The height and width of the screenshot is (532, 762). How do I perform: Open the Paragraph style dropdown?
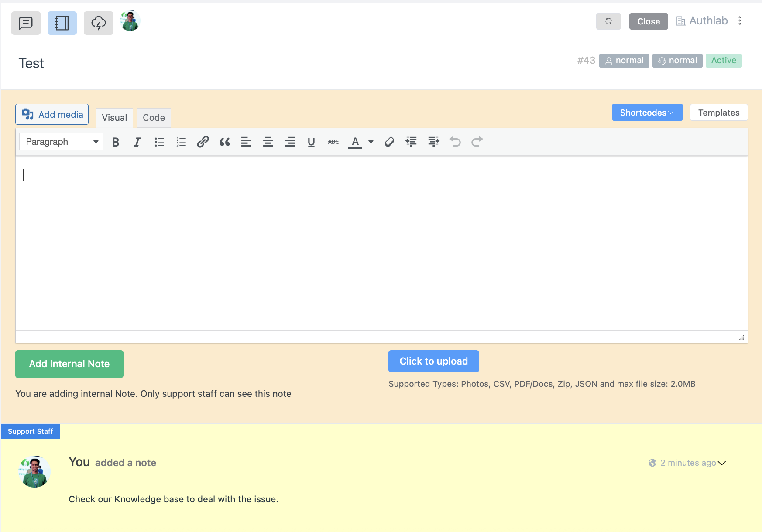(61, 142)
